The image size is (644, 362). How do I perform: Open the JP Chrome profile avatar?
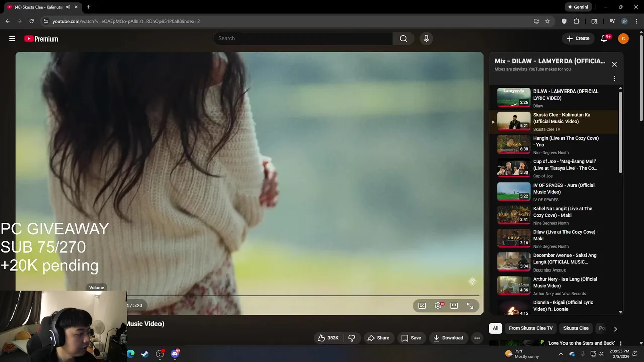point(624,21)
